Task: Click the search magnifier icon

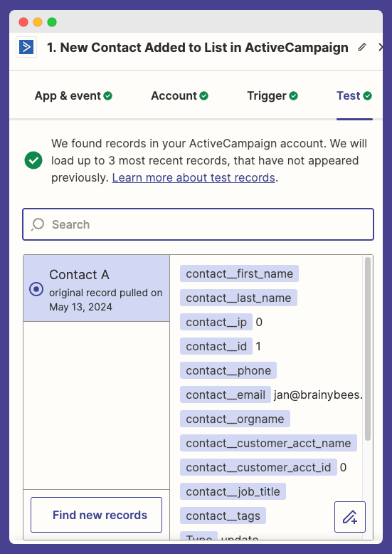Action: (38, 224)
